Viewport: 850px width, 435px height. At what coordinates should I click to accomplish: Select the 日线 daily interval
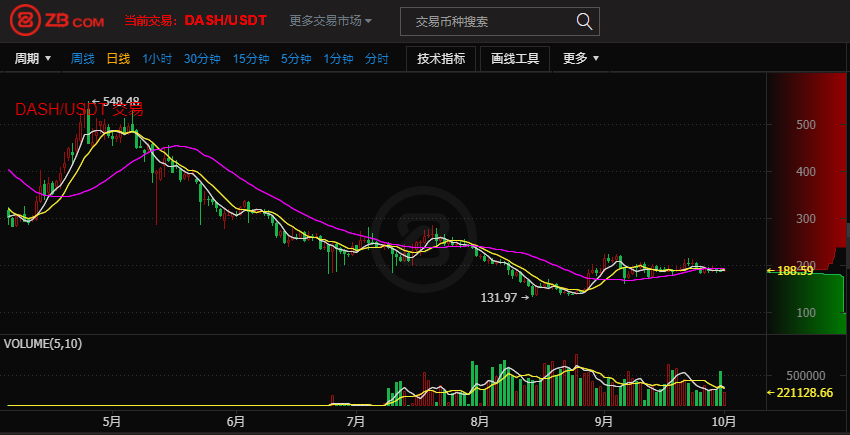(118, 59)
